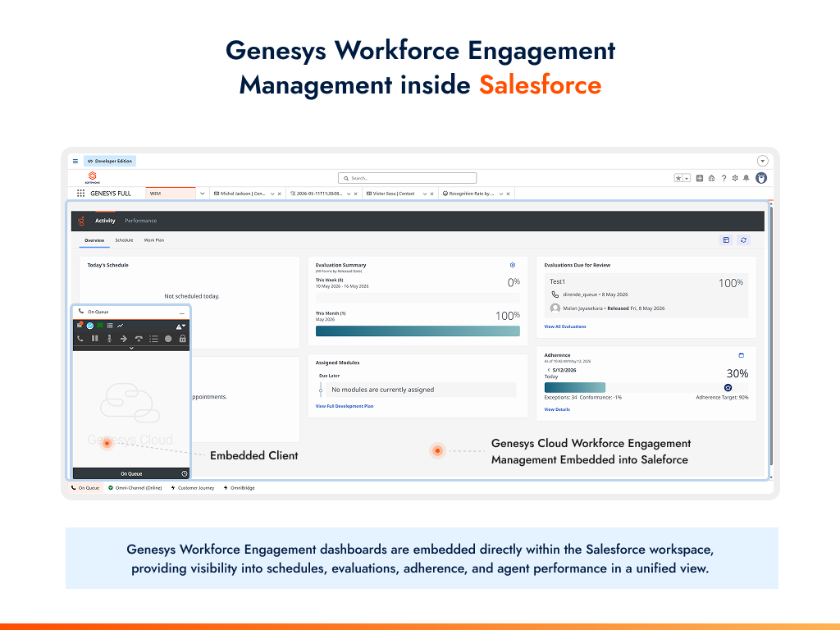The image size is (840, 630).
Task: Open the Evaluation Summary settings icon
Action: [513, 265]
